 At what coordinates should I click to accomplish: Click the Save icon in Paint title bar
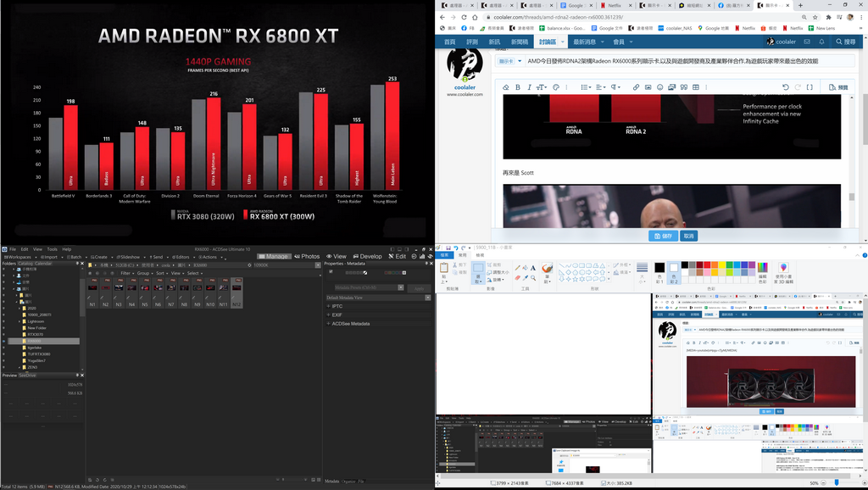448,248
